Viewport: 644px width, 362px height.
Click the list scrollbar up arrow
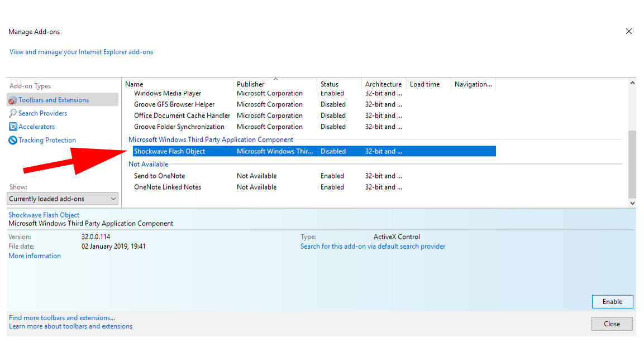coord(632,83)
